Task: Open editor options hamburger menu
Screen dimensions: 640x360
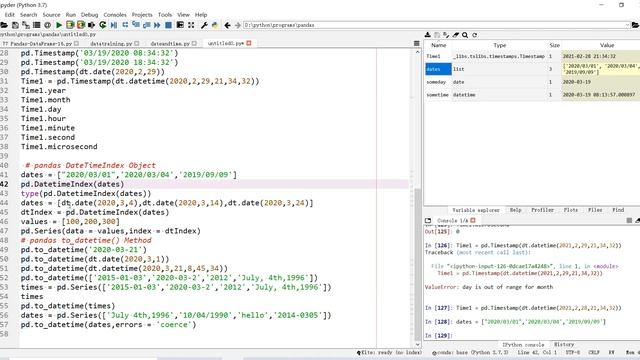Action: [x=416, y=43]
